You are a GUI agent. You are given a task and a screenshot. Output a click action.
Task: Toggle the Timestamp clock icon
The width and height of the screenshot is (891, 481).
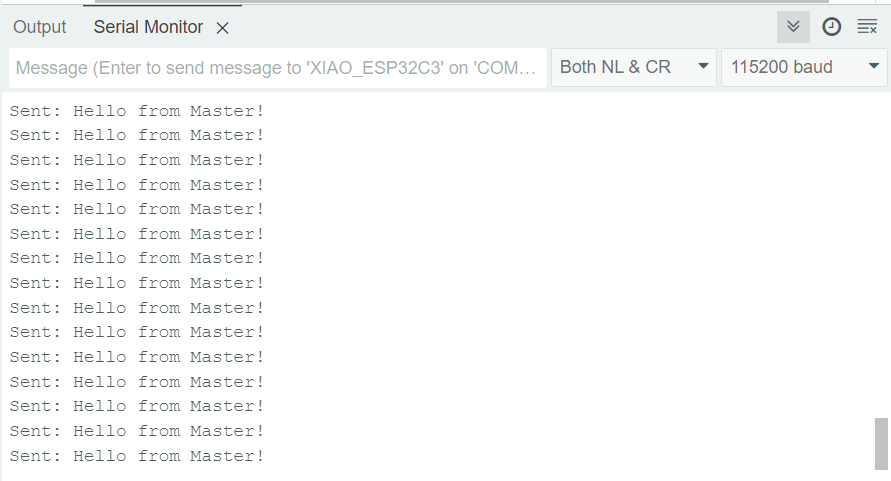pyautogui.click(x=831, y=27)
